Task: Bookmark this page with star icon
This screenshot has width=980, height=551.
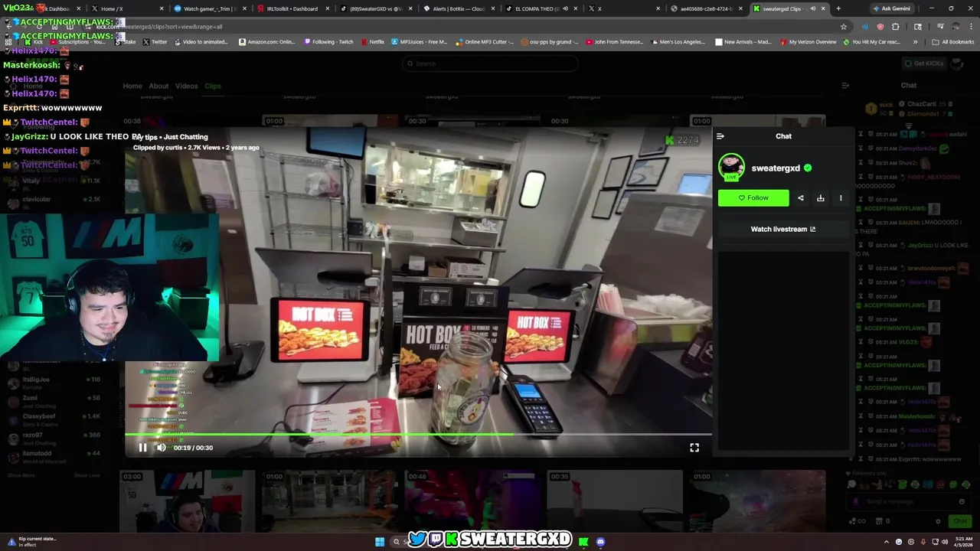Action: [844, 27]
